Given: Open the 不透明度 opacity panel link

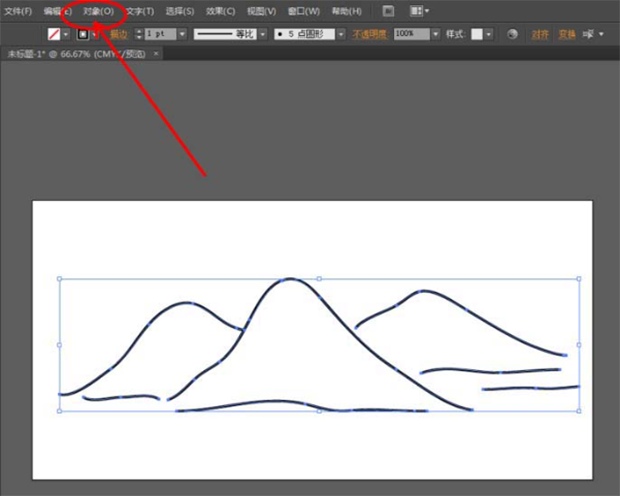Looking at the screenshot, I should pyautogui.click(x=370, y=34).
